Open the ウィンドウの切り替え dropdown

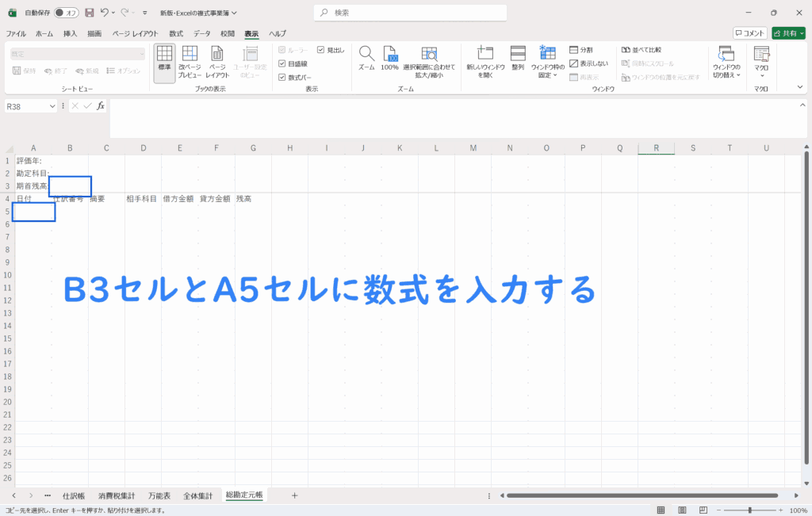(726, 62)
